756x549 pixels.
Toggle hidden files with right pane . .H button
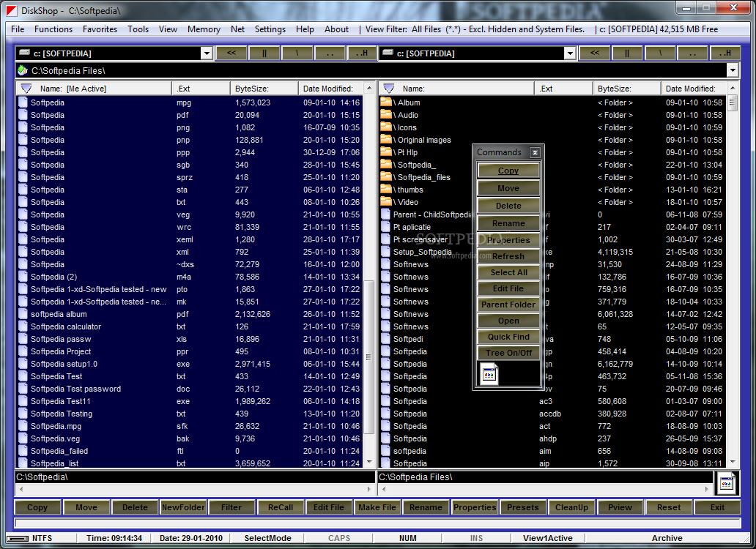pos(725,53)
